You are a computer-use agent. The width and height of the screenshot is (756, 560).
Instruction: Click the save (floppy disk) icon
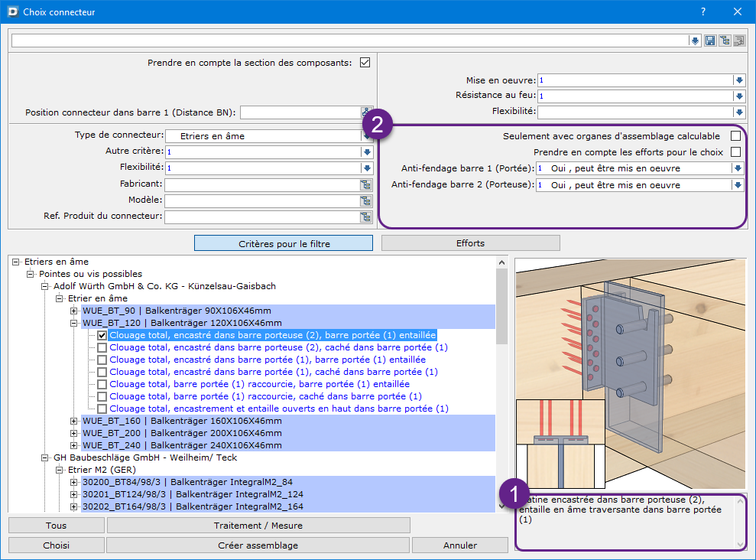click(710, 41)
